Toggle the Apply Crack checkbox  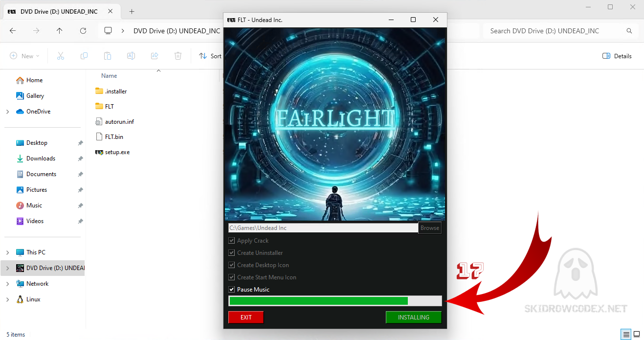pos(232,241)
